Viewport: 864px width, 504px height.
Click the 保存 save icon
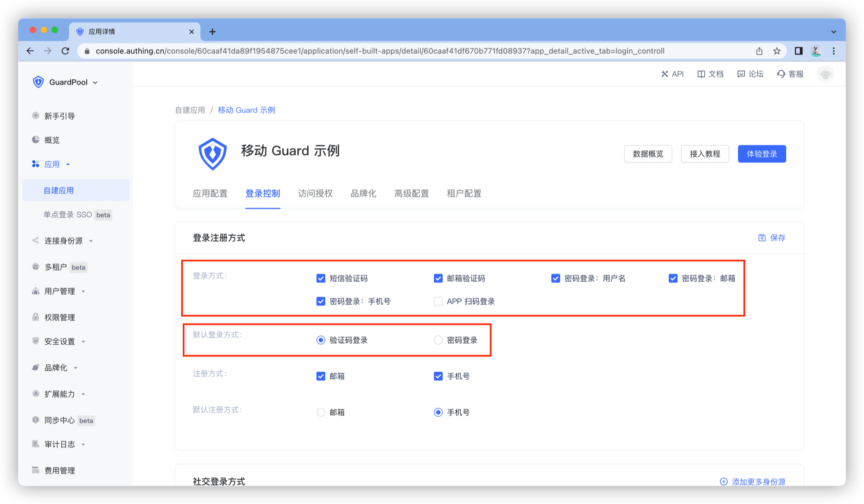762,238
